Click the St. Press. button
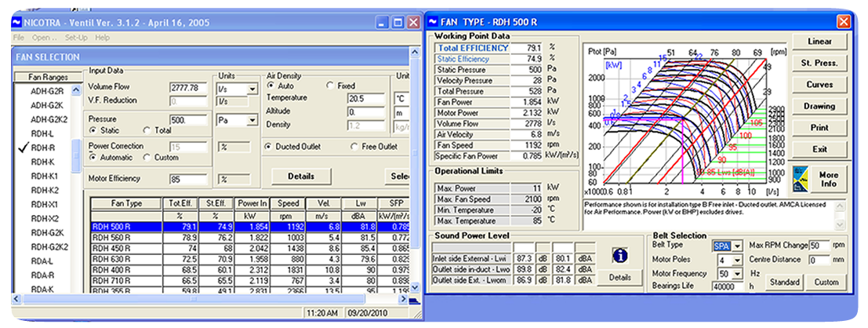Viewport: 868px width, 328px height. coord(820,63)
